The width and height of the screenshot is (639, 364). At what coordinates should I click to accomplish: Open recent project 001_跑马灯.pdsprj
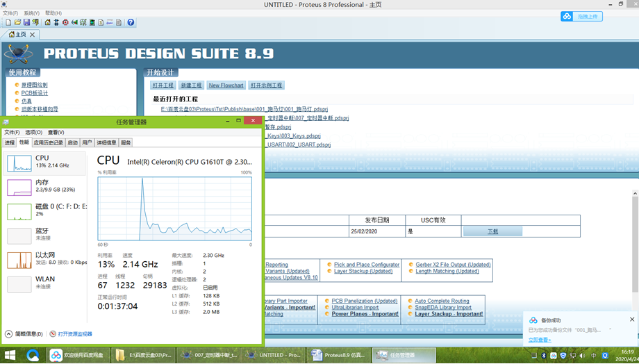244,109
